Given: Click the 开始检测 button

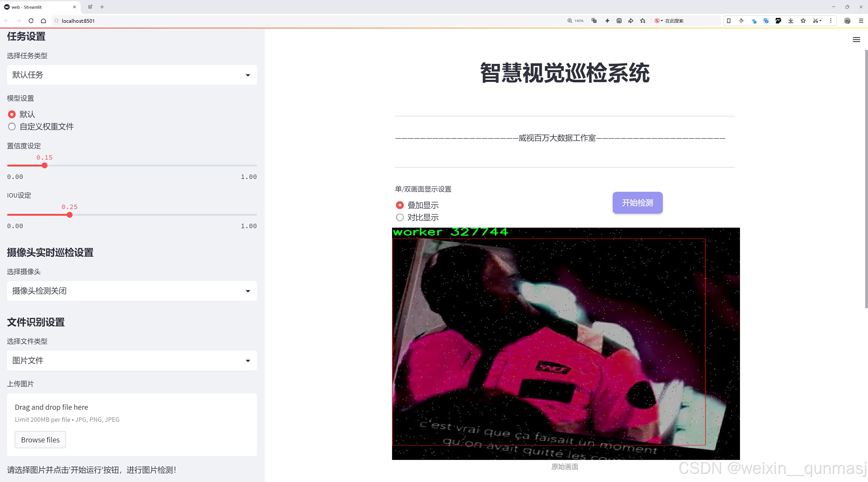Looking at the screenshot, I should [637, 203].
